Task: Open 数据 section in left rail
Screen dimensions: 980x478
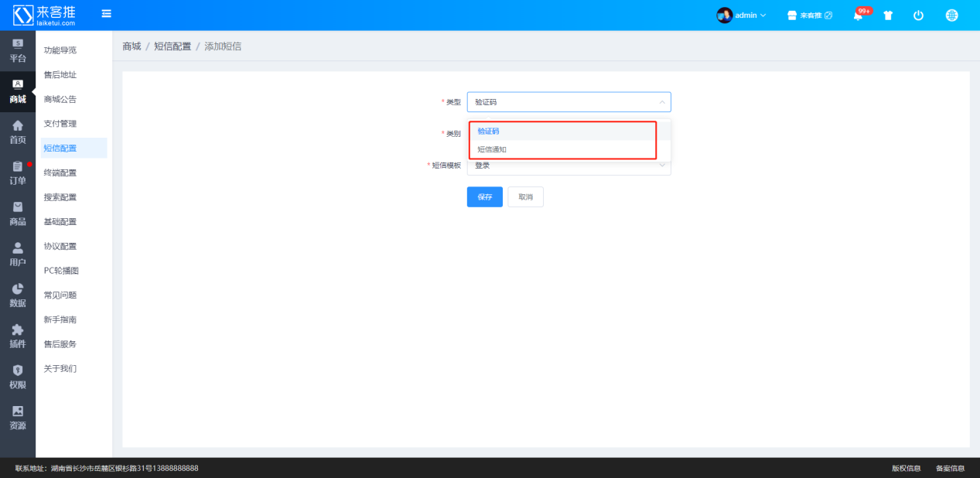Action: (18, 295)
